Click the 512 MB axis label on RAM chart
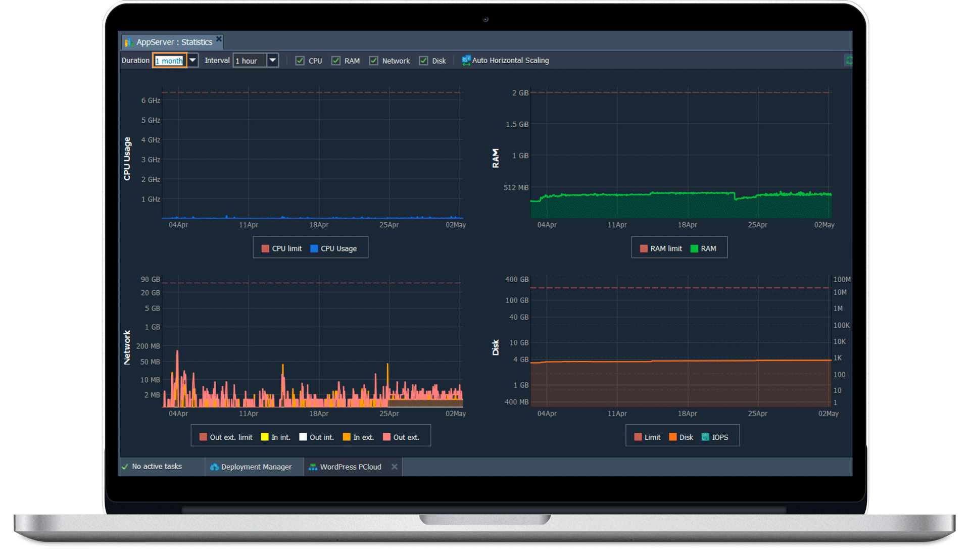This screenshot has height=560, width=970. (x=516, y=187)
